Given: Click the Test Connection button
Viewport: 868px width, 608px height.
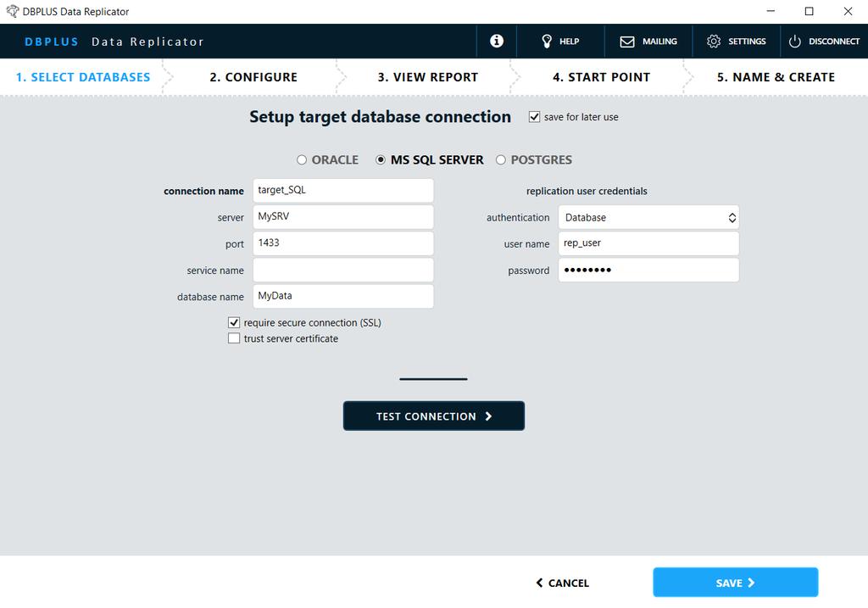Looking at the screenshot, I should pyautogui.click(x=434, y=416).
